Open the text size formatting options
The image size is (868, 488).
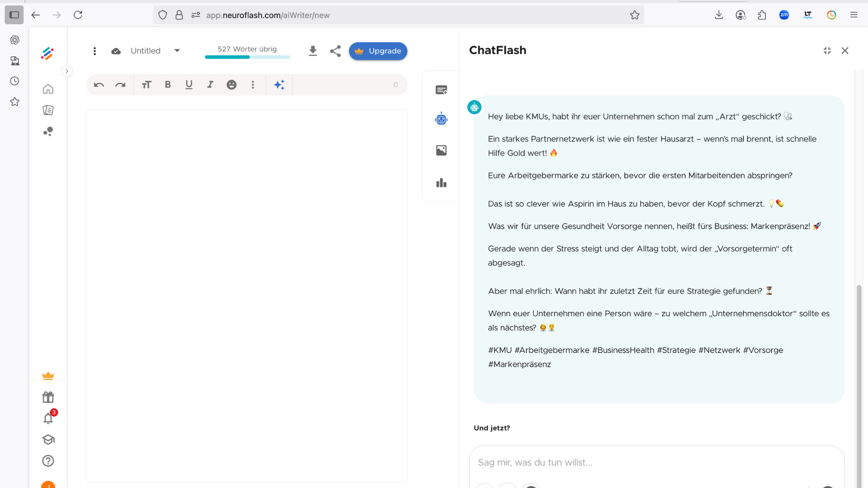click(x=146, y=84)
